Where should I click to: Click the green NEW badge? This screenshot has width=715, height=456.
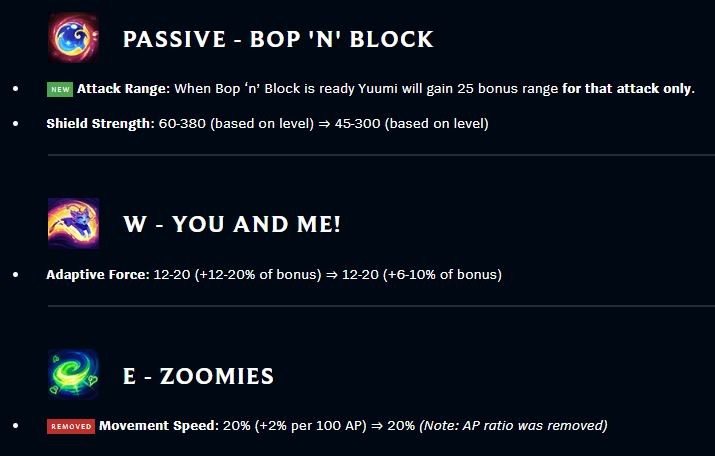[60, 89]
